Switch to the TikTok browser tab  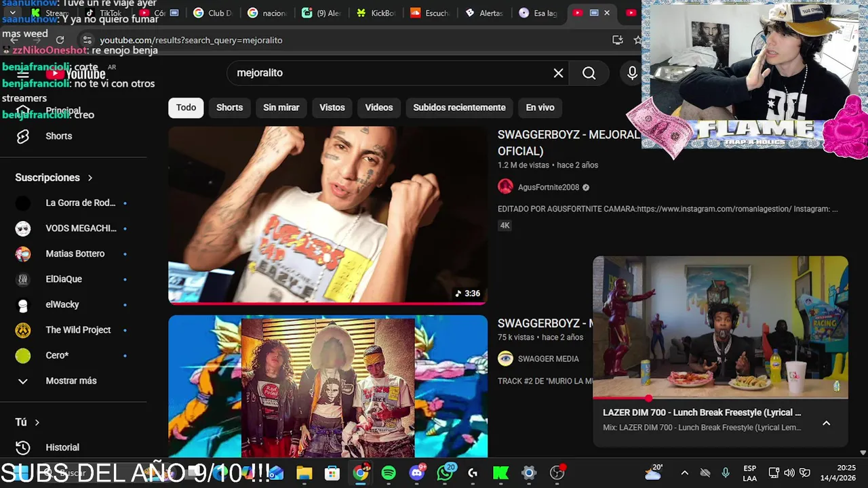point(103,13)
